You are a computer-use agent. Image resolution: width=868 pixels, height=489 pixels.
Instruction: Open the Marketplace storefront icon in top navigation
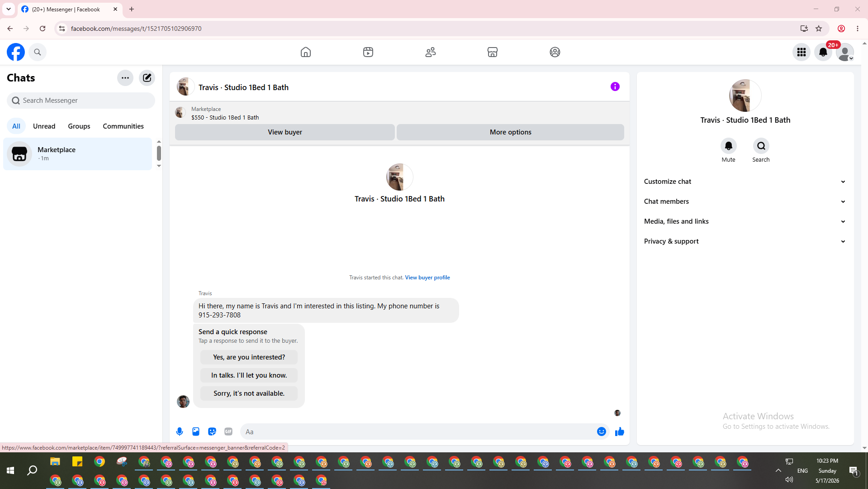pos(493,52)
